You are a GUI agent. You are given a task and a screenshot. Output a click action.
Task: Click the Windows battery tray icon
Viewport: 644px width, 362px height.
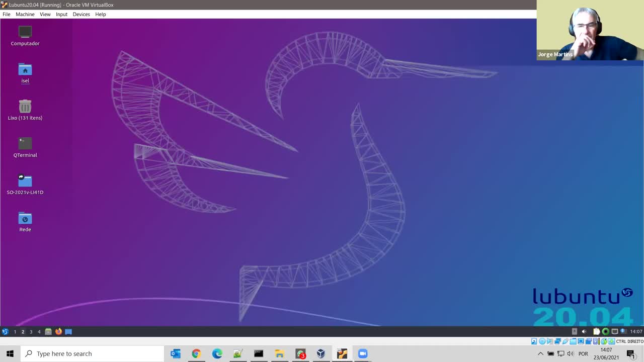pyautogui.click(x=550, y=353)
